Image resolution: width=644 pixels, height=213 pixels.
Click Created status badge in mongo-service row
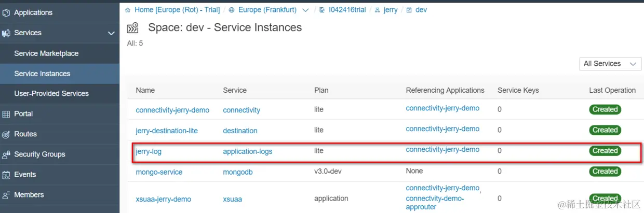coord(605,172)
